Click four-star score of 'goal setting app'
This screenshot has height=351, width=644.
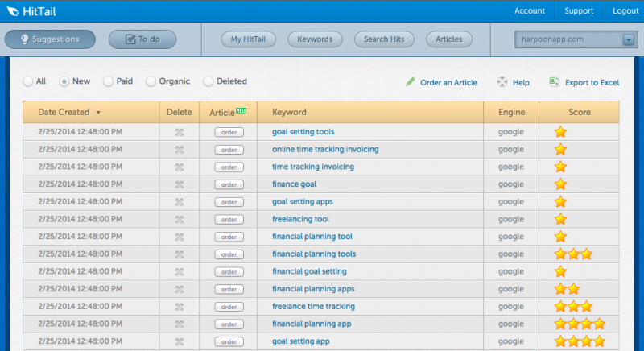[x=580, y=341]
